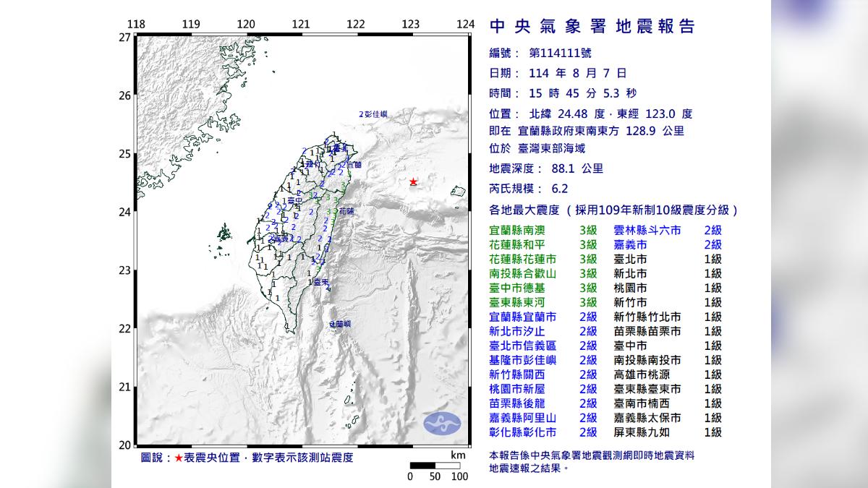Click the red star in the map legend
This screenshot has width=868, height=488.
click(179, 458)
